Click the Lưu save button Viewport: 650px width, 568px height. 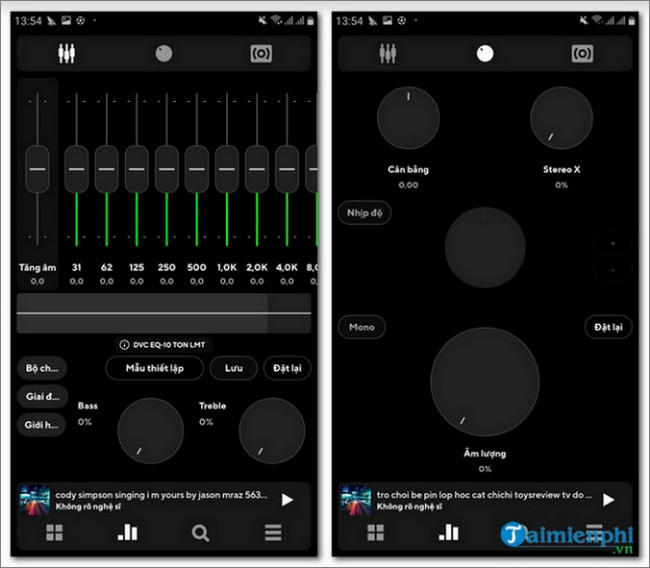coord(234,368)
